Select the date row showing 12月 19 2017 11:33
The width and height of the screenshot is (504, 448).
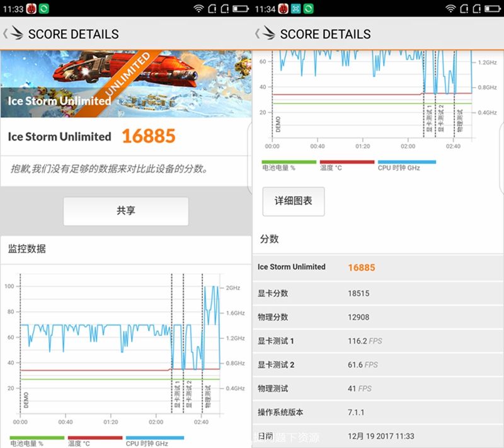(378, 436)
